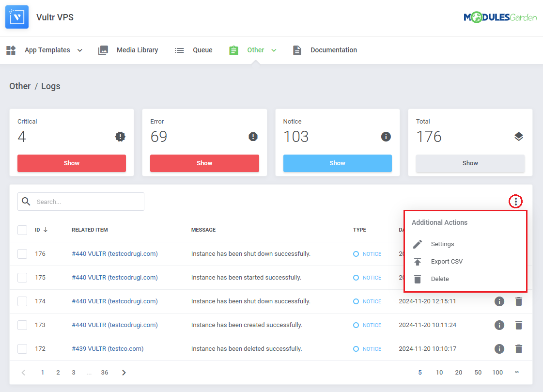Show Critical logs
Image resolution: width=543 pixels, height=392 pixels.
click(x=72, y=163)
